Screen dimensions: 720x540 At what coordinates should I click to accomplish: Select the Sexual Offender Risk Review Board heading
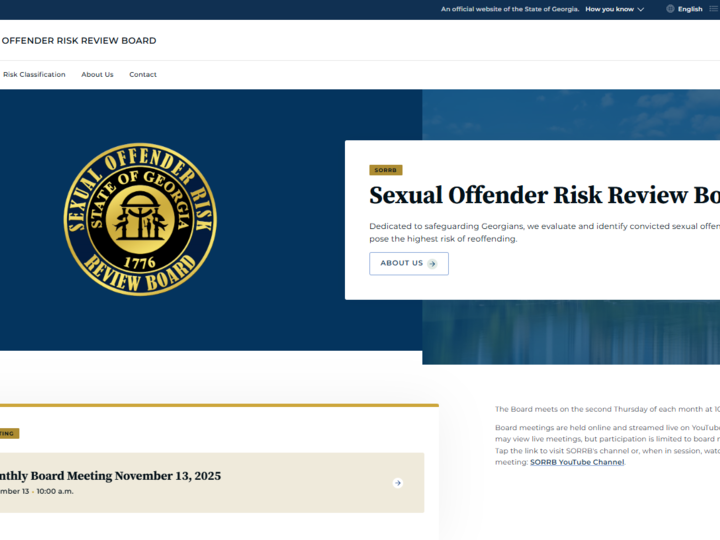click(x=545, y=195)
